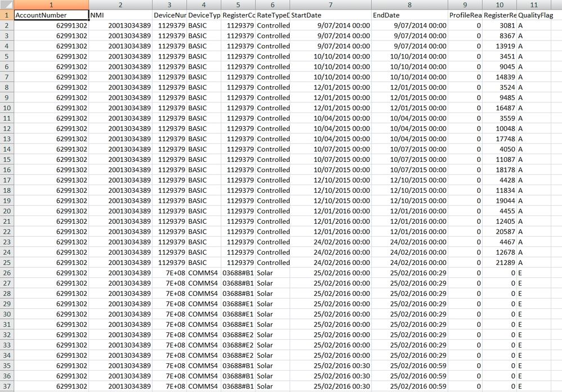Click the QualityFlag header cell
The image size is (562, 392).
pyautogui.click(x=539, y=15)
